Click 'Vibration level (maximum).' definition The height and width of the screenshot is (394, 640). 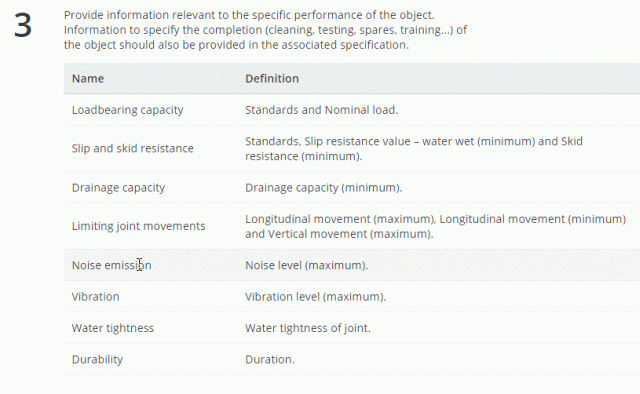point(316,296)
